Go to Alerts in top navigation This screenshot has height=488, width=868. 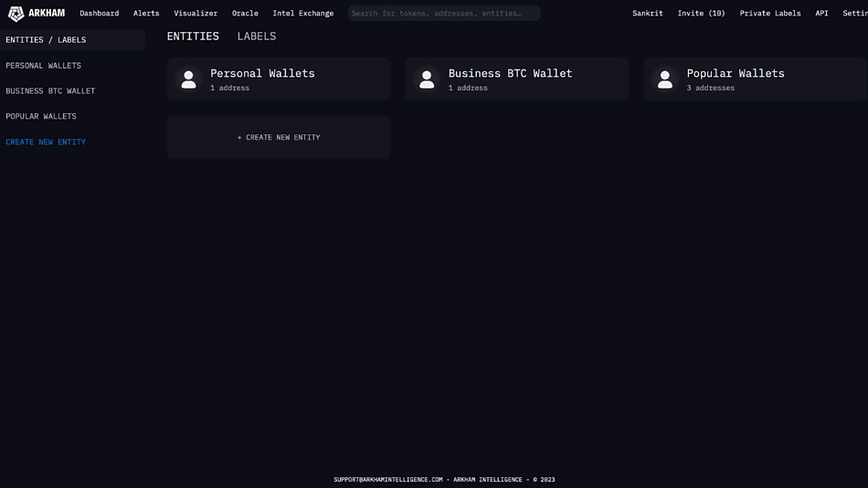pos(146,14)
